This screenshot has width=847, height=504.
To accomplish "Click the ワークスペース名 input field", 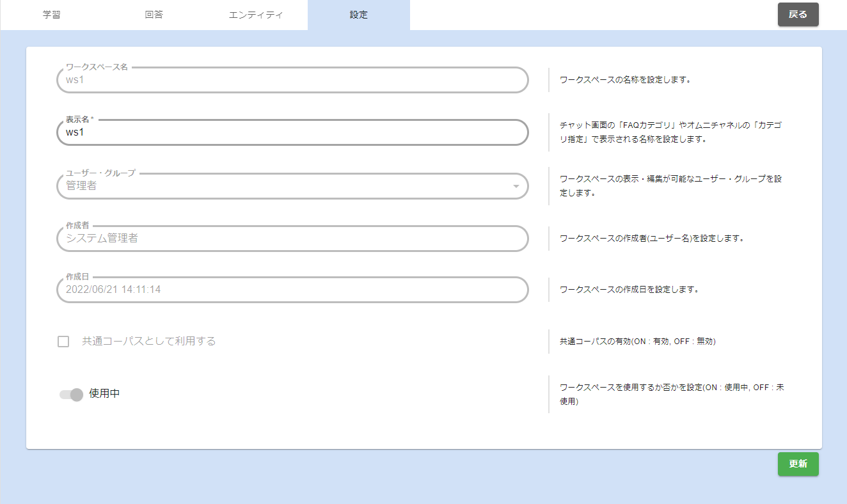I will (292, 81).
